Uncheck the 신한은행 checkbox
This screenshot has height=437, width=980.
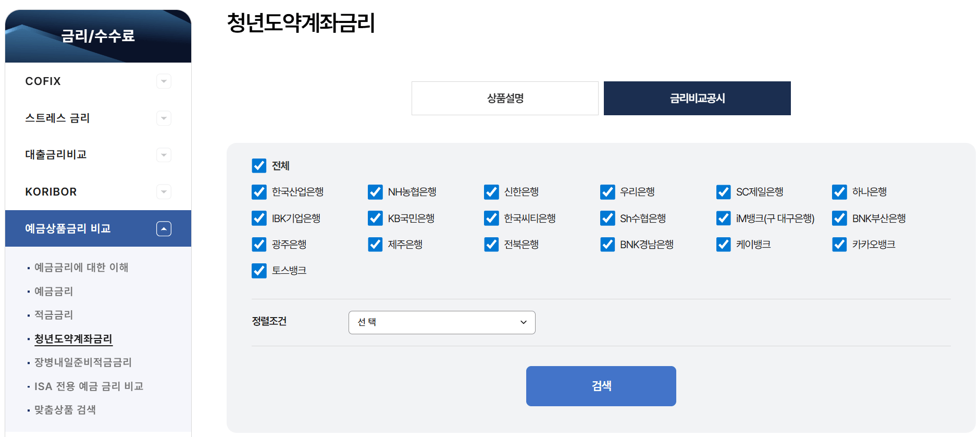[491, 192]
